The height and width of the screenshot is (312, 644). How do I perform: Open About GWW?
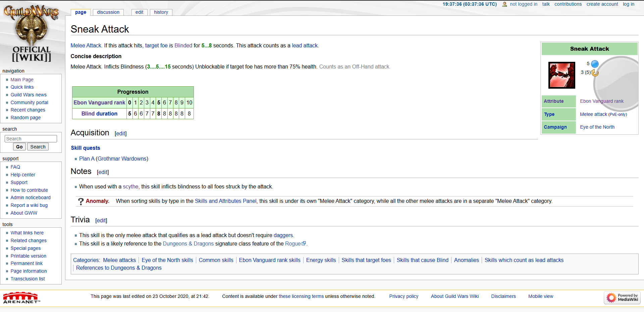(x=24, y=213)
